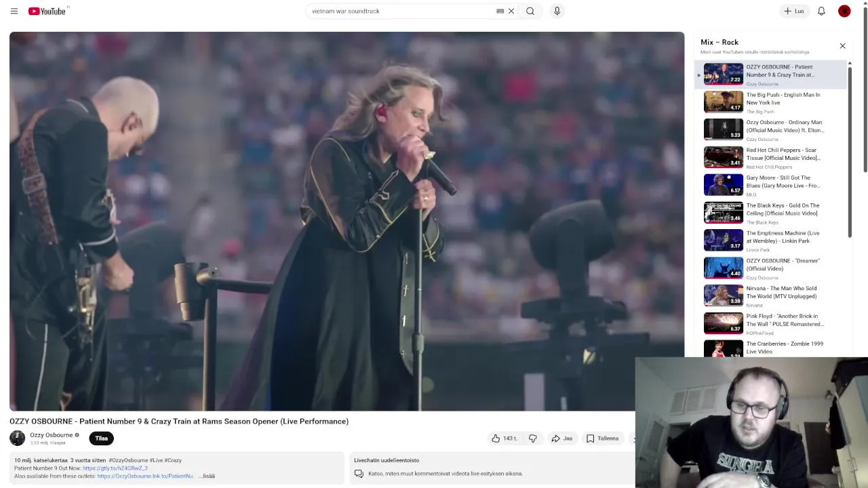Image resolution: width=868 pixels, height=488 pixels.
Task: Share the video via Jaa button
Action: 562,439
